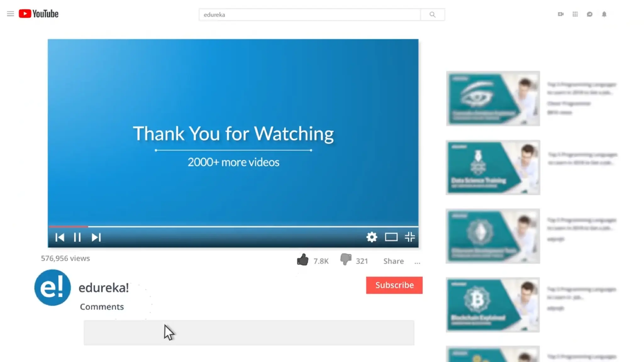Click the Share link
The width and height of the screenshot is (644, 362).
coord(393,261)
